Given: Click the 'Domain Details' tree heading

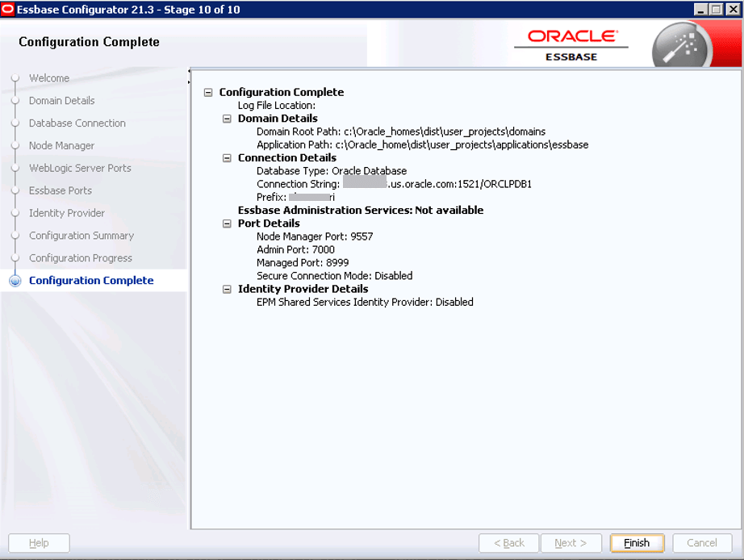Looking at the screenshot, I should click(x=278, y=119).
